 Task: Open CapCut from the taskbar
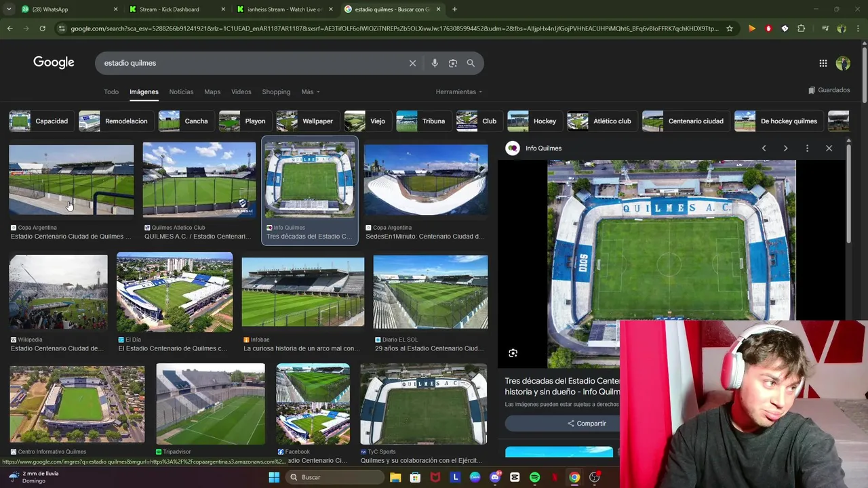coord(515,477)
